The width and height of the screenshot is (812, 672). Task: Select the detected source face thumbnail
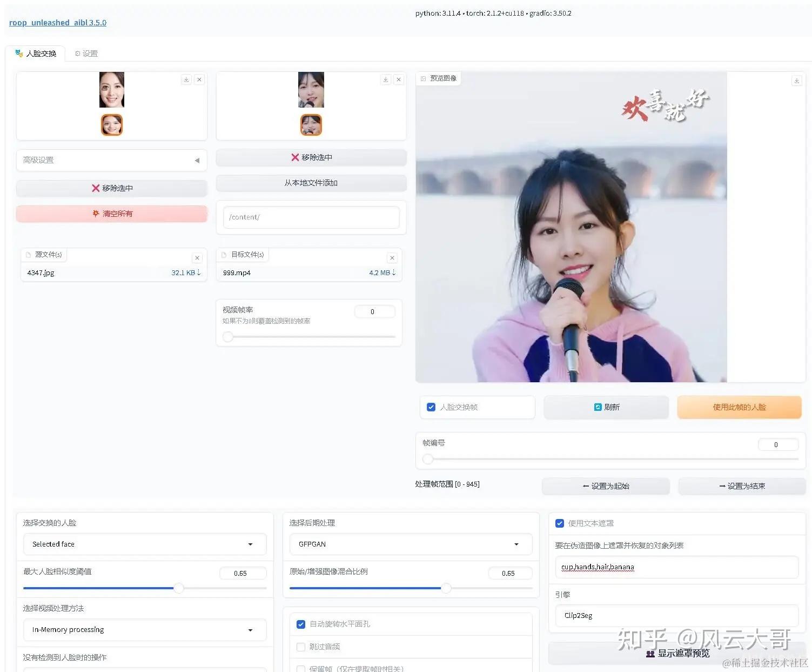pos(111,125)
